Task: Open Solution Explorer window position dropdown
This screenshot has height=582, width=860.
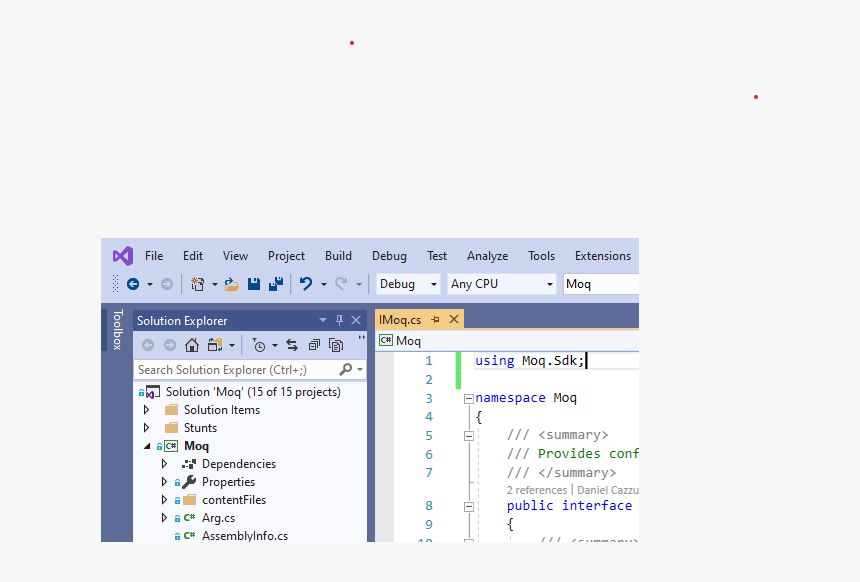Action: click(x=322, y=320)
